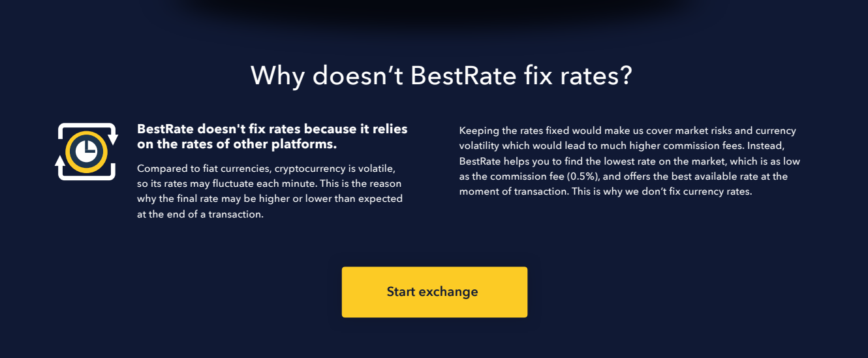Click the line "so its rates may fluctuate each minute"

(x=270, y=184)
